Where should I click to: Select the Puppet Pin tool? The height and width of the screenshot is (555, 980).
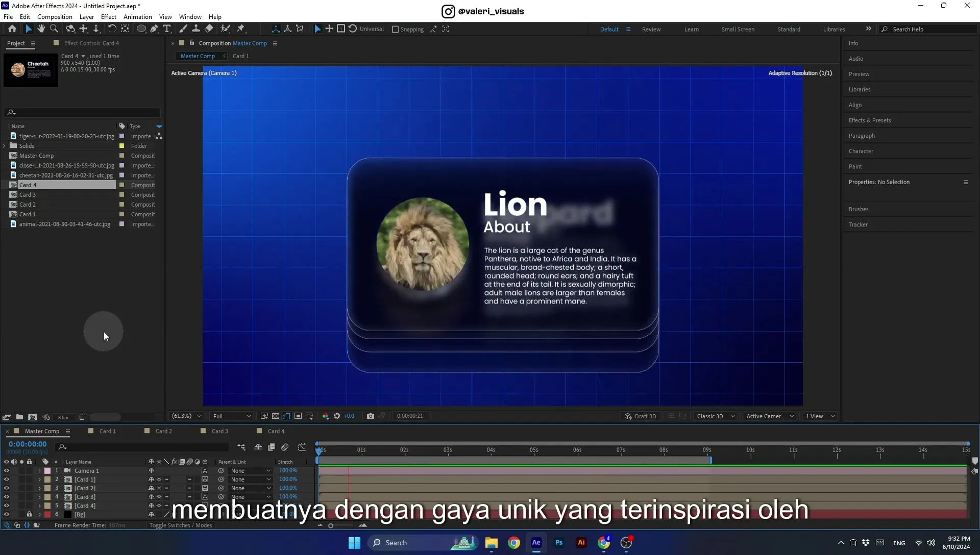coord(241,29)
